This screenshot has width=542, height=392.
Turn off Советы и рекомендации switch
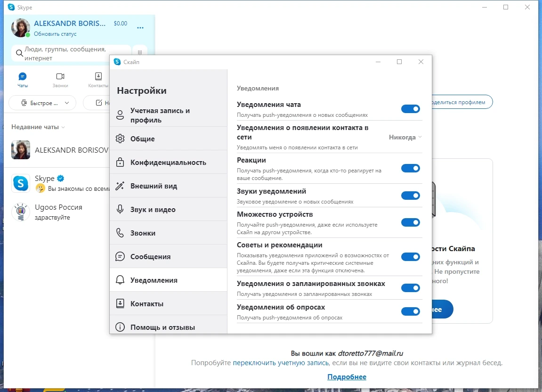tap(410, 257)
